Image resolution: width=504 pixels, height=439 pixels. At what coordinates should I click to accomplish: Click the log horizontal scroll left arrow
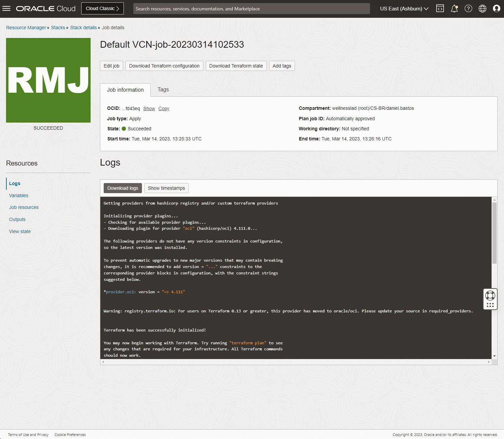[x=103, y=362]
